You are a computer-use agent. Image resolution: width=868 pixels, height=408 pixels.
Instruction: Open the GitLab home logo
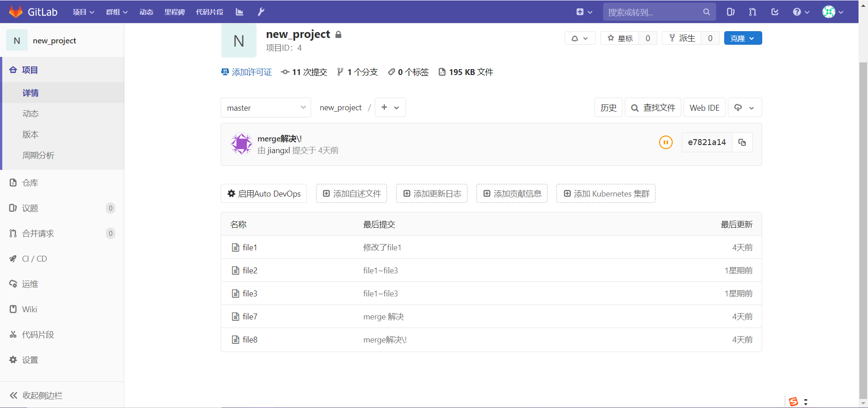tap(33, 12)
